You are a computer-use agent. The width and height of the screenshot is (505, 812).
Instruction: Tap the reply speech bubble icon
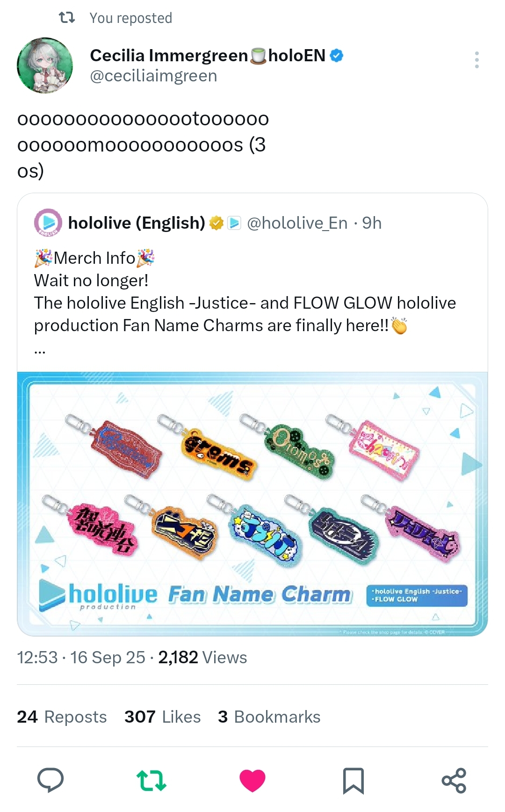pos(50,780)
